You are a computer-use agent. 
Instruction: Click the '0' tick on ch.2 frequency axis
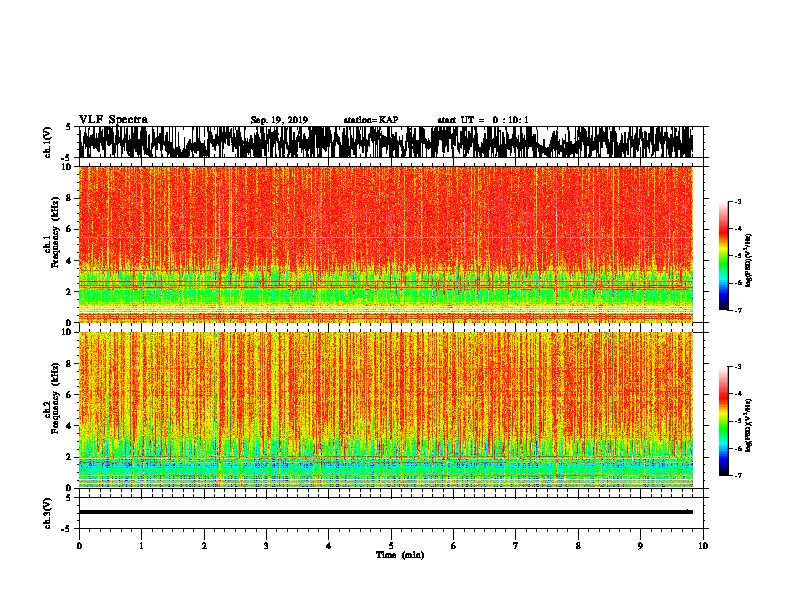69,488
